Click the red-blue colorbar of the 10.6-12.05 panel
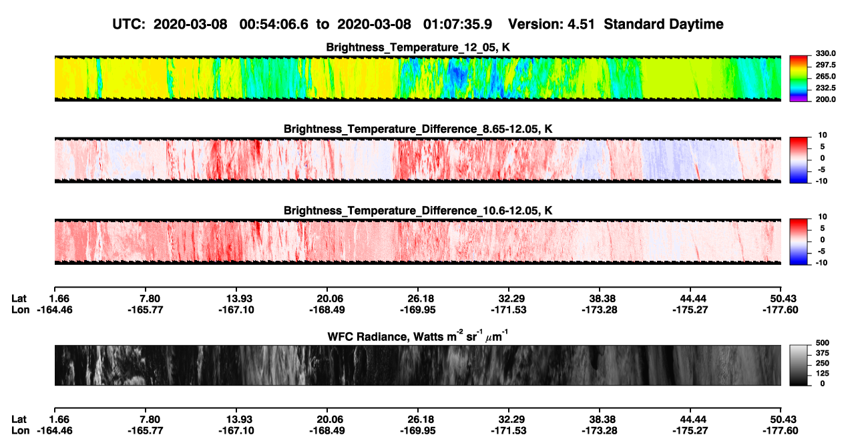 point(798,242)
